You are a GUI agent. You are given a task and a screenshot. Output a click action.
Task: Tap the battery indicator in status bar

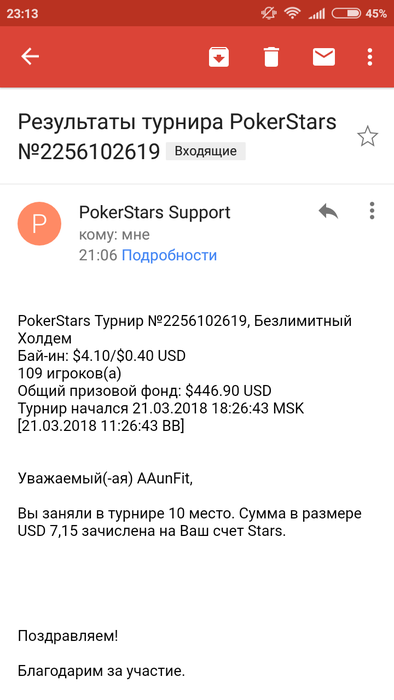(x=346, y=13)
